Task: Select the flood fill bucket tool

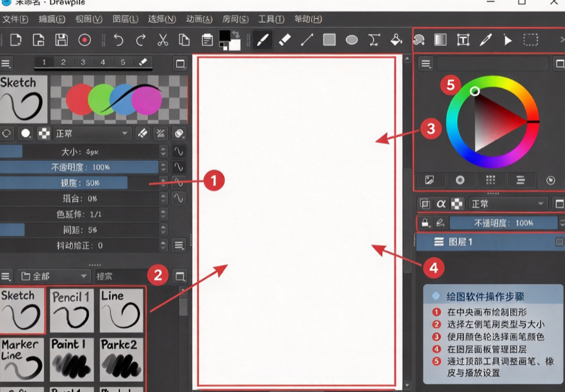Action: coord(396,39)
